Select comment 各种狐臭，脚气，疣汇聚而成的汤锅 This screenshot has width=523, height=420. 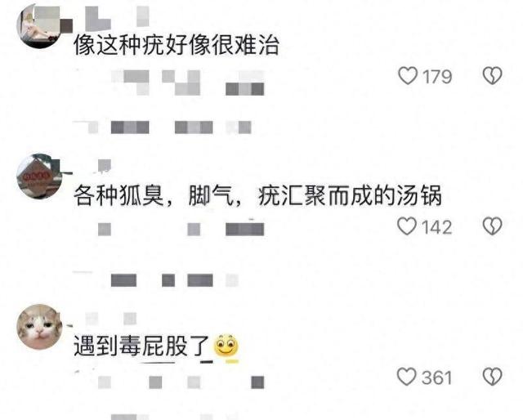click(x=257, y=195)
